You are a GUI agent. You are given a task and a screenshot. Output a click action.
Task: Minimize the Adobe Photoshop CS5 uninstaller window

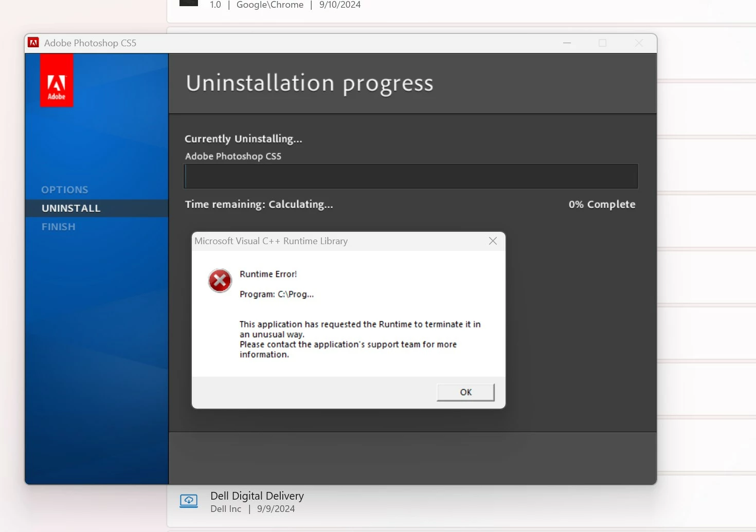pyautogui.click(x=567, y=43)
